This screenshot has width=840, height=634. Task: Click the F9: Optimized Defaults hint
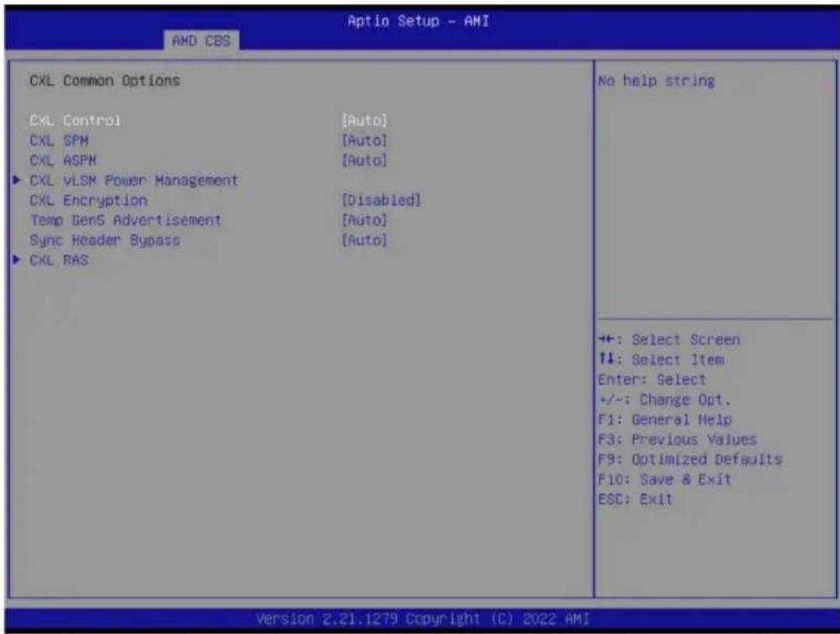click(x=690, y=460)
